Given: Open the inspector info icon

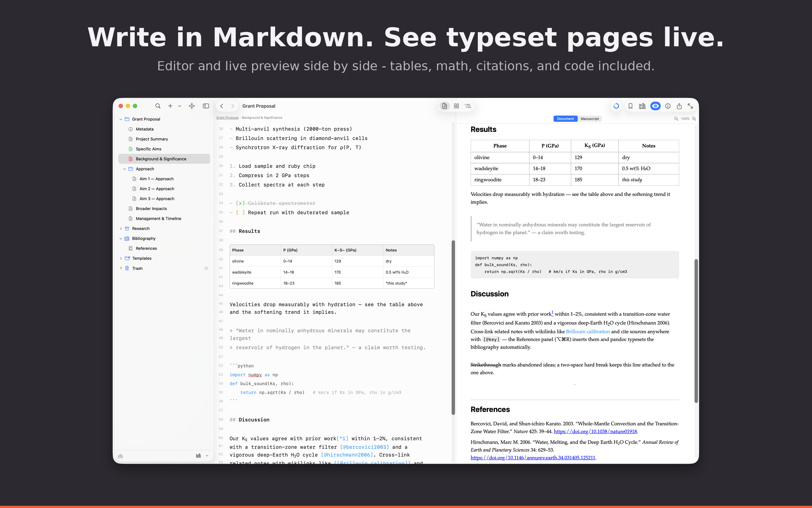Looking at the screenshot, I should [668, 106].
